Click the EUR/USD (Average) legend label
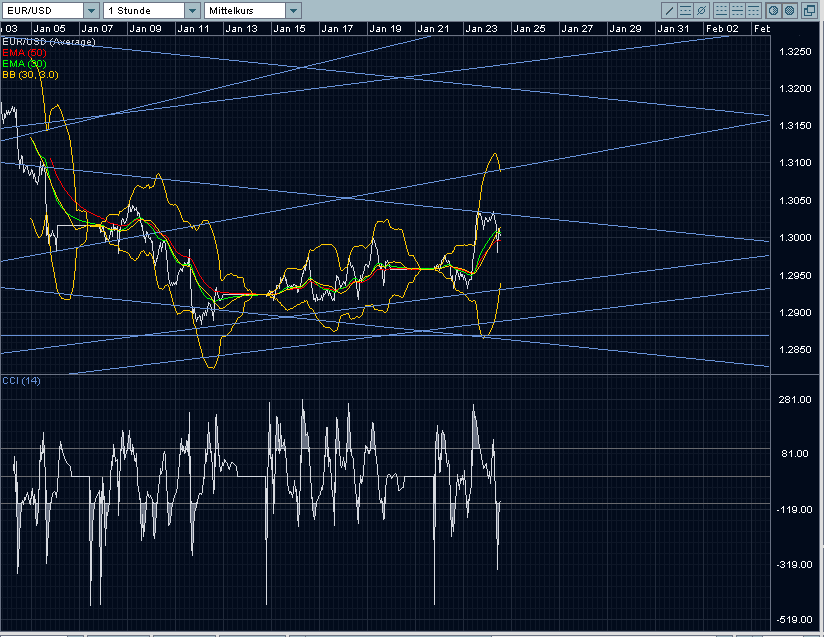The height and width of the screenshot is (637, 824). click(x=48, y=42)
